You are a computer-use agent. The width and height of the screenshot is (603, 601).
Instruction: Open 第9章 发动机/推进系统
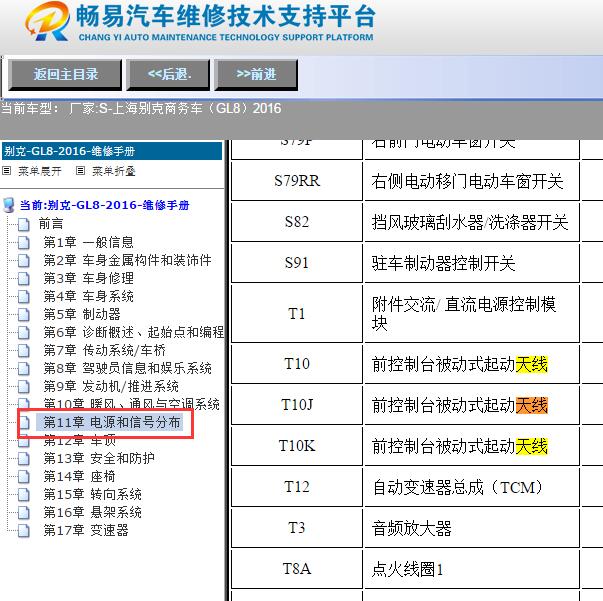pyautogui.click(x=111, y=386)
